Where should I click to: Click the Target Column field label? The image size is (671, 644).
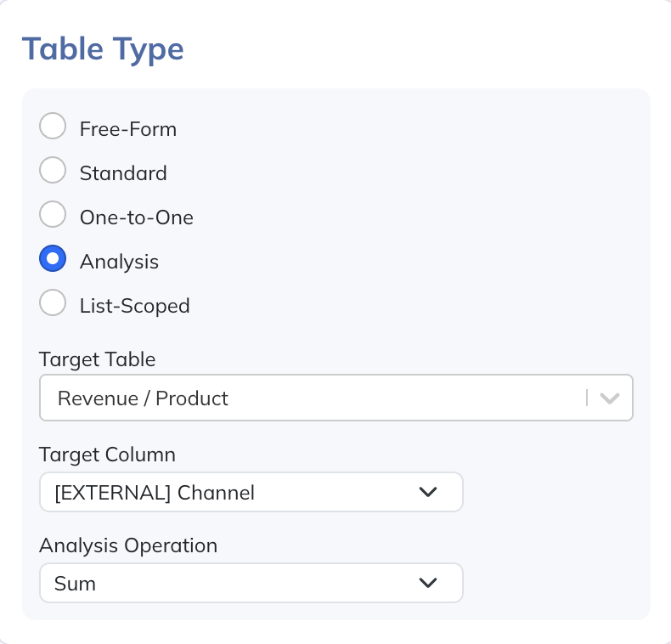click(107, 455)
